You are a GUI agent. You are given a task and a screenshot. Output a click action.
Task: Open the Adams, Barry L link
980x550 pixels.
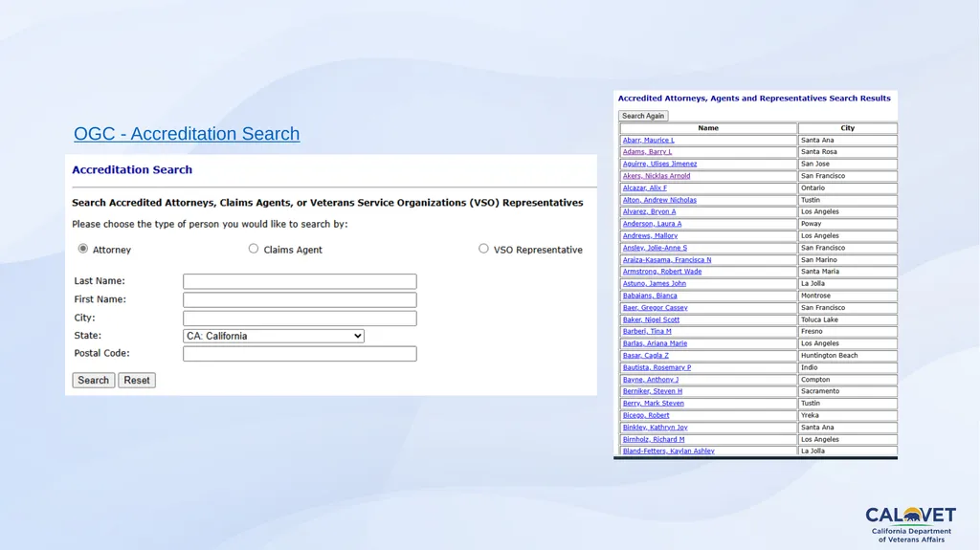click(x=647, y=152)
